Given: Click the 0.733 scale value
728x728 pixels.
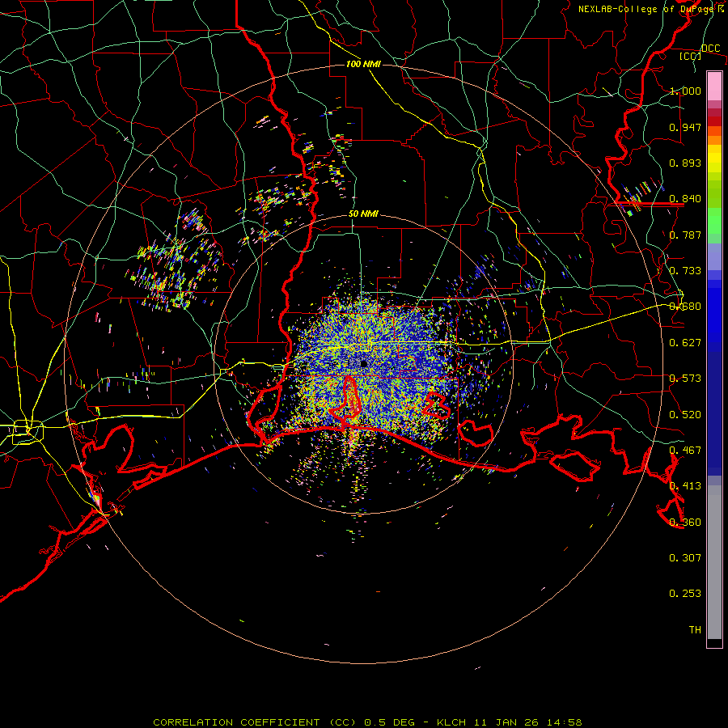Looking at the screenshot, I should point(685,271).
